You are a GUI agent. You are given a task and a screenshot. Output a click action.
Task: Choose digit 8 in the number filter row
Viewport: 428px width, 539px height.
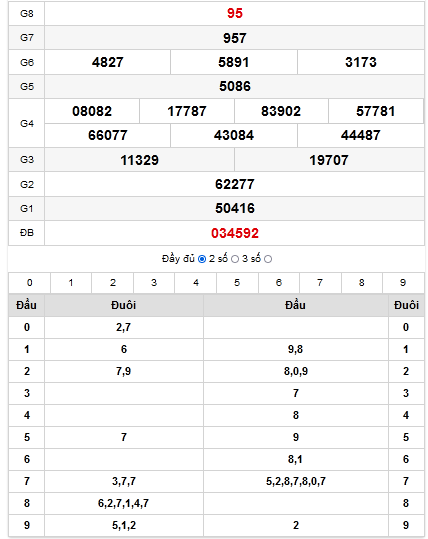362,283
